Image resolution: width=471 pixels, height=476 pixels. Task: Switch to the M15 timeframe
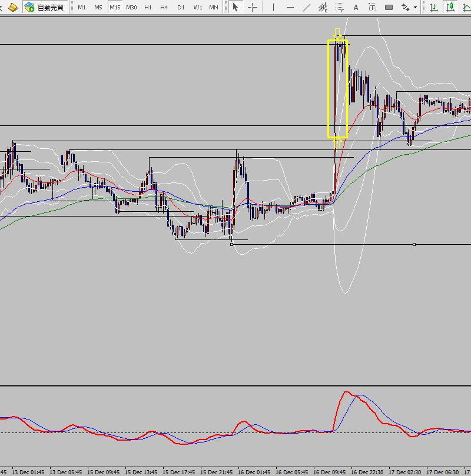point(115,7)
